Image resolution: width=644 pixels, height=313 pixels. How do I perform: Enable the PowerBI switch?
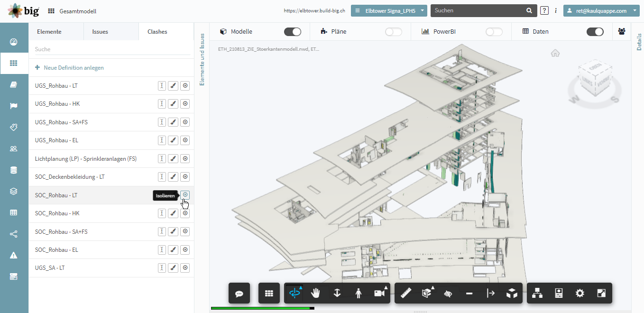pos(494,32)
